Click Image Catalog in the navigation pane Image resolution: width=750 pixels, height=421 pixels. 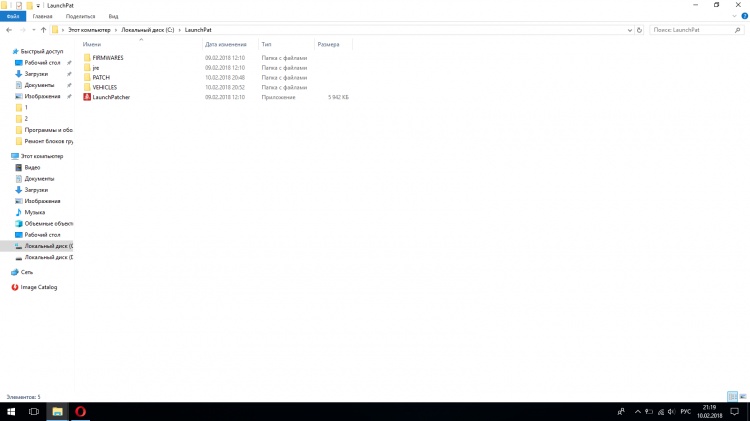click(x=39, y=287)
